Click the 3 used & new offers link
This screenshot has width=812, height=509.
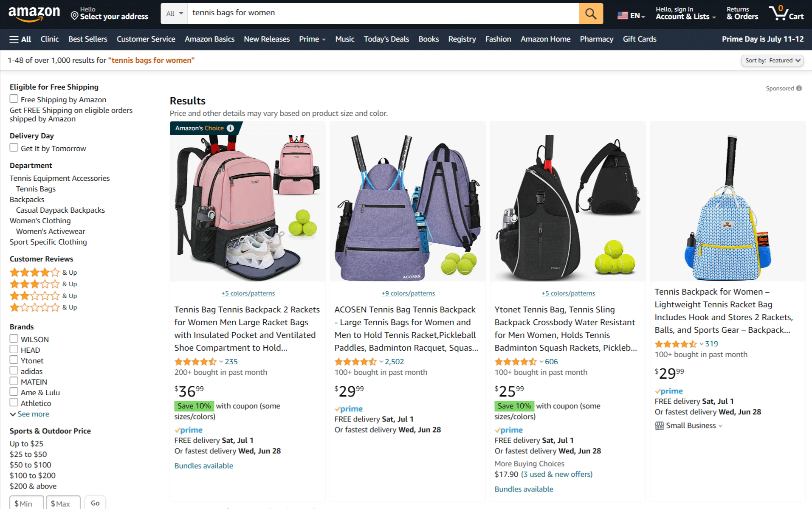pos(556,474)
